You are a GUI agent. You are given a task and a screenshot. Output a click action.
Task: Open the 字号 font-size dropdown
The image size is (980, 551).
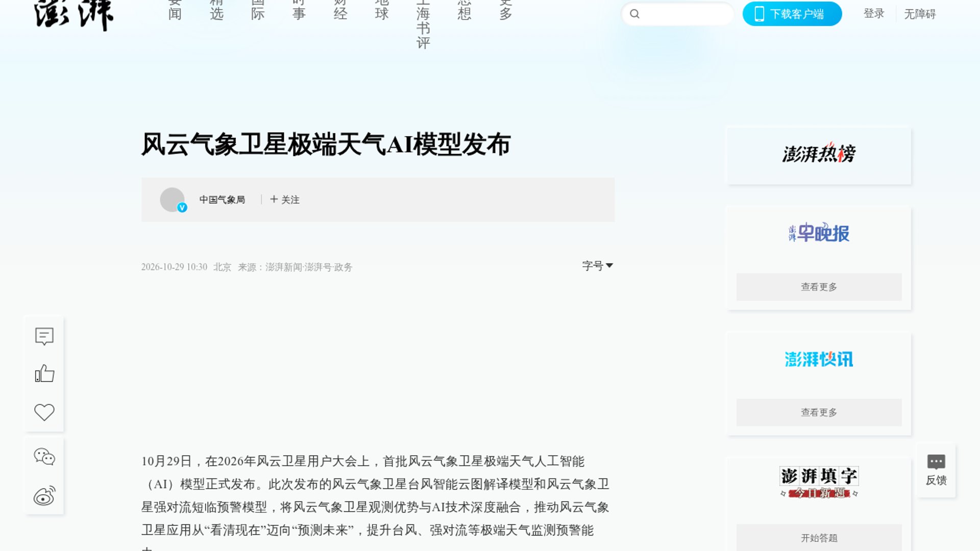tap(597, 266)
